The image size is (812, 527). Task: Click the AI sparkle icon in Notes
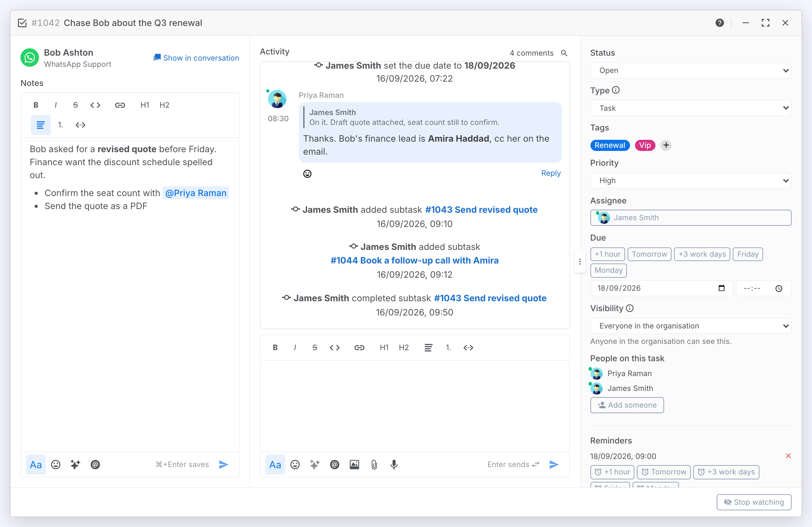76,464
